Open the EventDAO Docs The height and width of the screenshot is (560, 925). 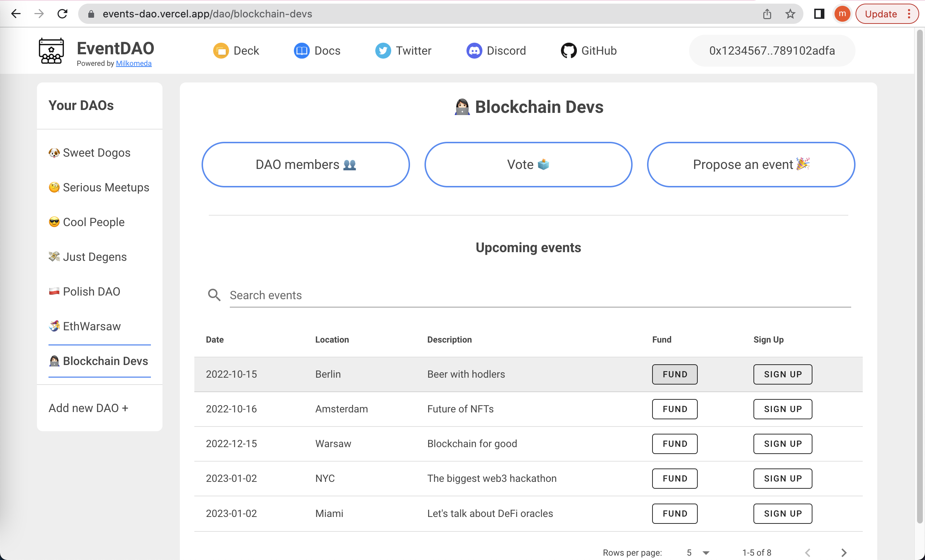click(x=317, y=51)
